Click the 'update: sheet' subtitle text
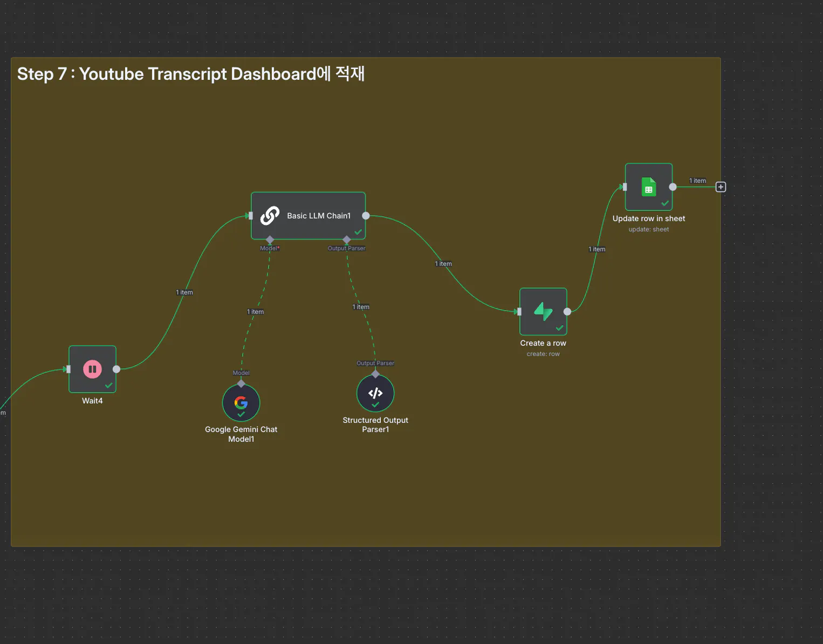823x644 pixels. pyautogui.click(x=649, y=229)
